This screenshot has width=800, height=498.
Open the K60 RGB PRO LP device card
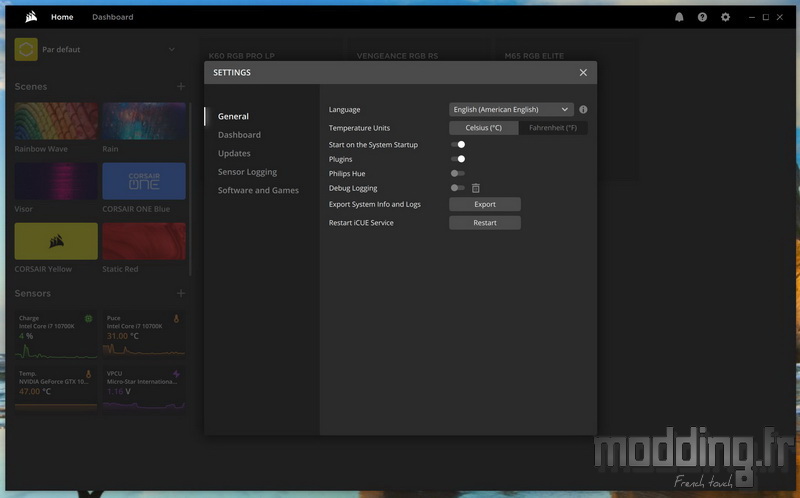pos(271,110)
